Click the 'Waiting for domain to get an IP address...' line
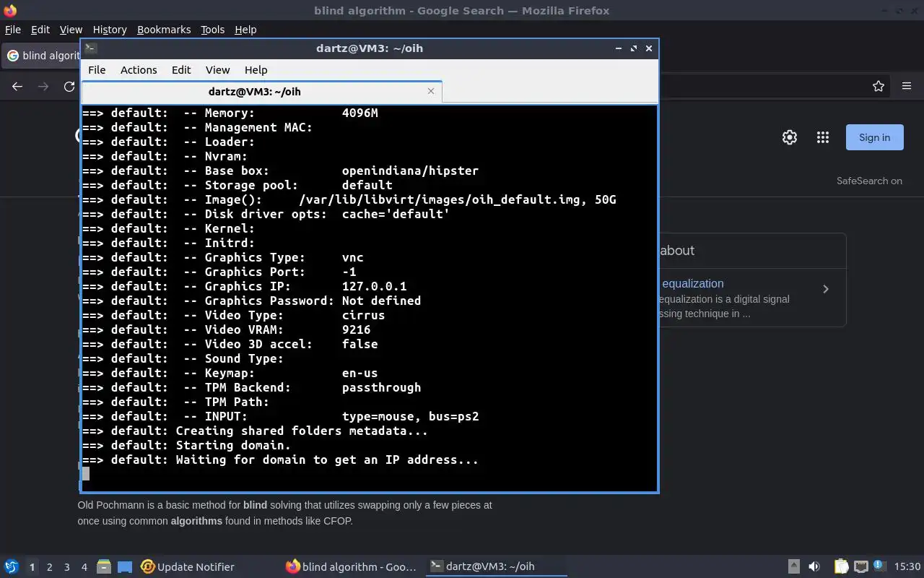 click(327, 460)
